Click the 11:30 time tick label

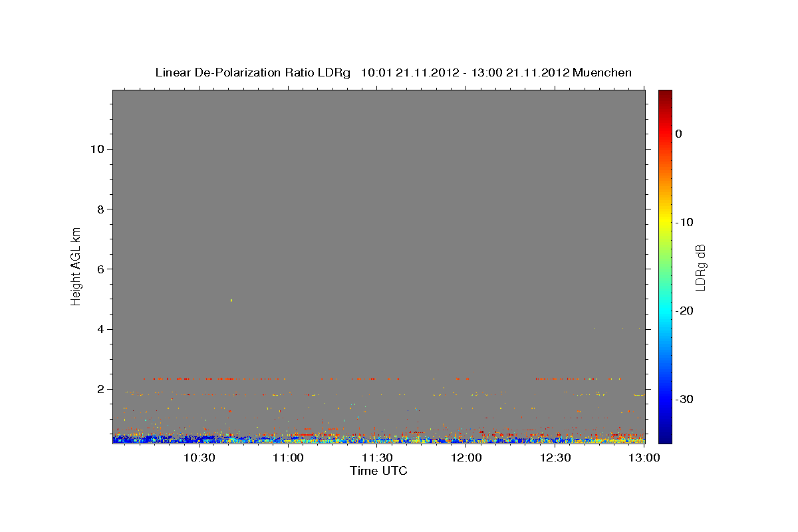coord(378,458)
